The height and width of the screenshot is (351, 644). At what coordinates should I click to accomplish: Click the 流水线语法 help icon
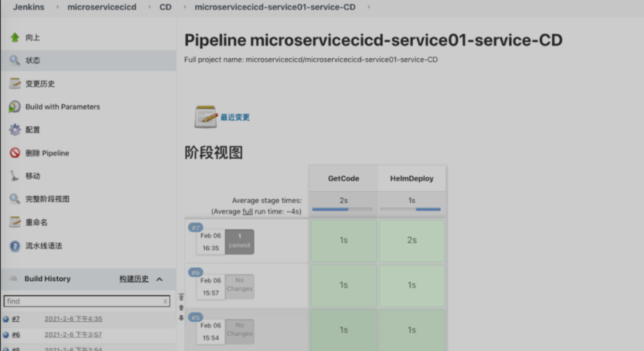tap(15, 246)
